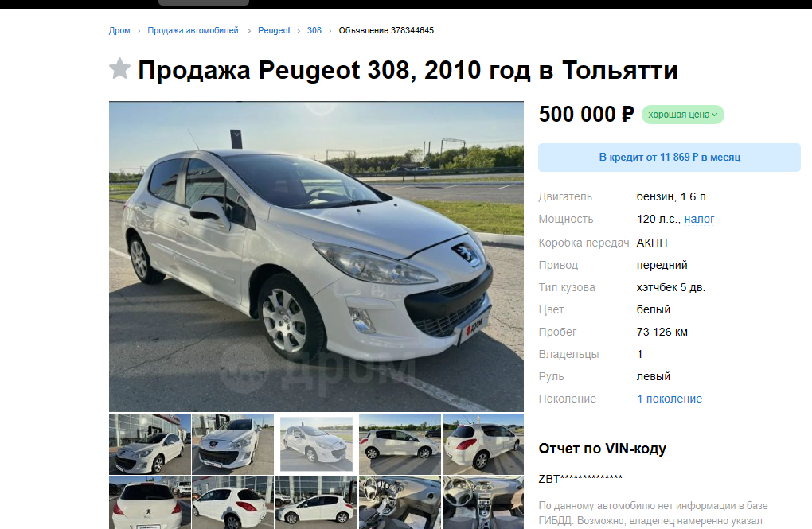This screenshot has height=529, width=812.
Task: Click the masked VIN code ZBT text
Action: pyautogui.click(x=580, y=479)
